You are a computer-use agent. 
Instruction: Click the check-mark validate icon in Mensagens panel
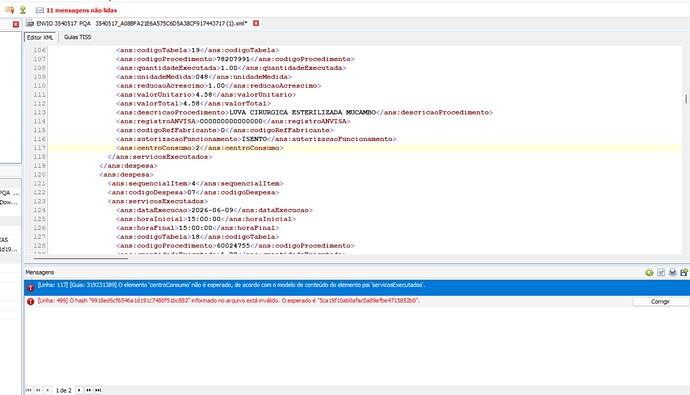661,273
